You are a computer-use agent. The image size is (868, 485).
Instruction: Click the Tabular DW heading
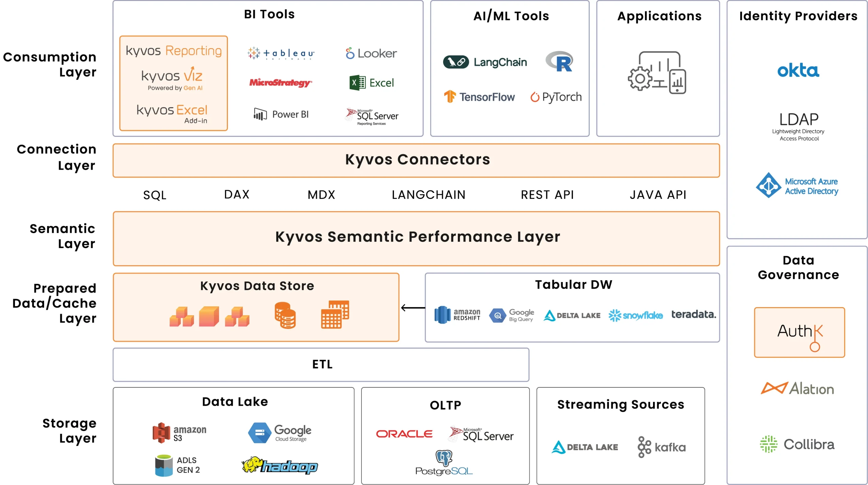coord(574,284)
